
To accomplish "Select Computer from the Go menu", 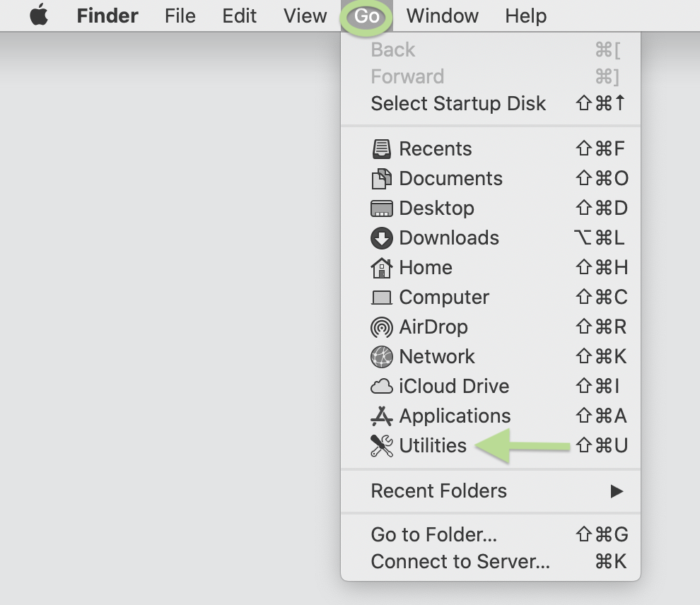I will point(443,298).
